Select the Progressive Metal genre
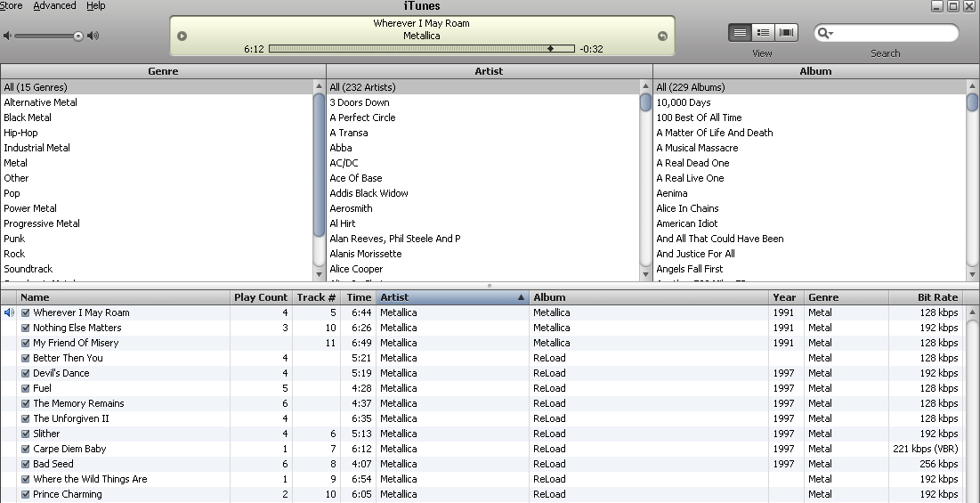The height and width of the screenshot is (503, 980). [x=157, y=223]
